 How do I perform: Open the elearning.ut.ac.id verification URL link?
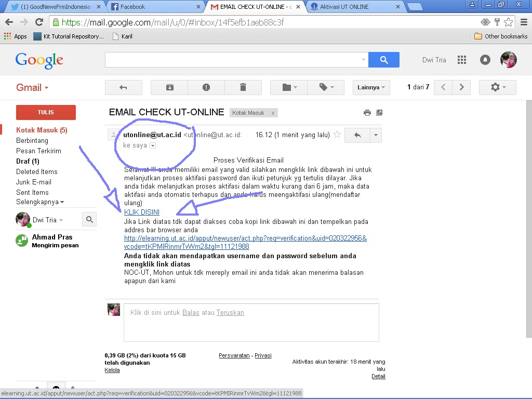pos(245,242)
